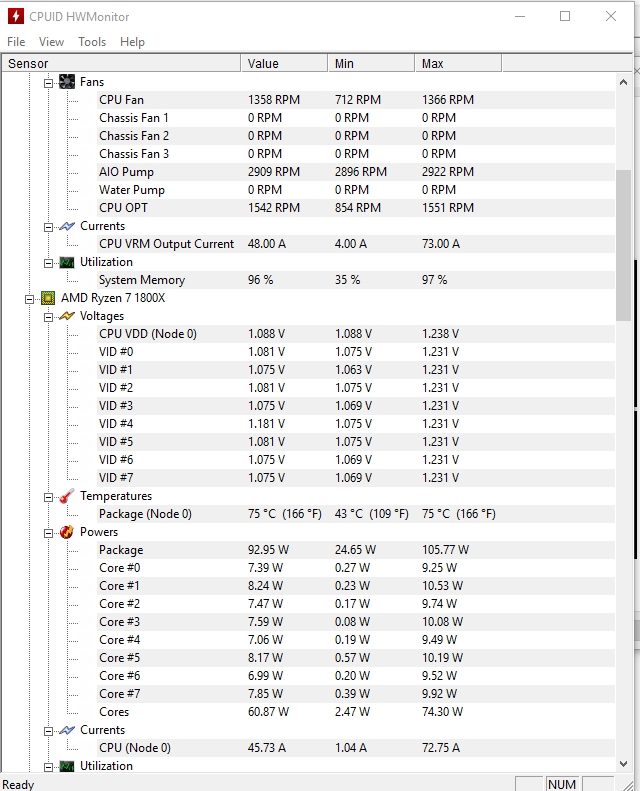This screenshot has height=791, width=640.
Task: Click the Voltages lightning icon
Action: 67,316
